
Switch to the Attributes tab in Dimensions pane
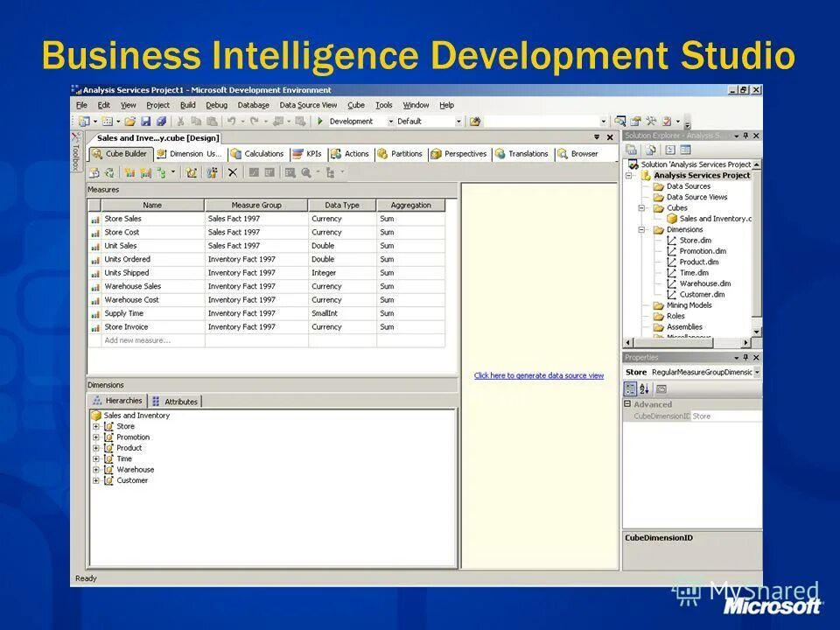click(x=175, y=402)
